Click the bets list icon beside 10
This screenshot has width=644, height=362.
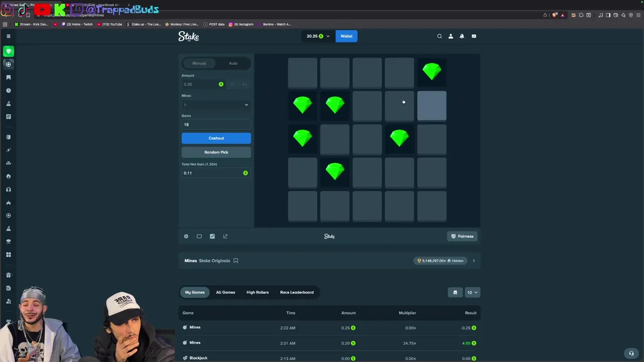455,293
